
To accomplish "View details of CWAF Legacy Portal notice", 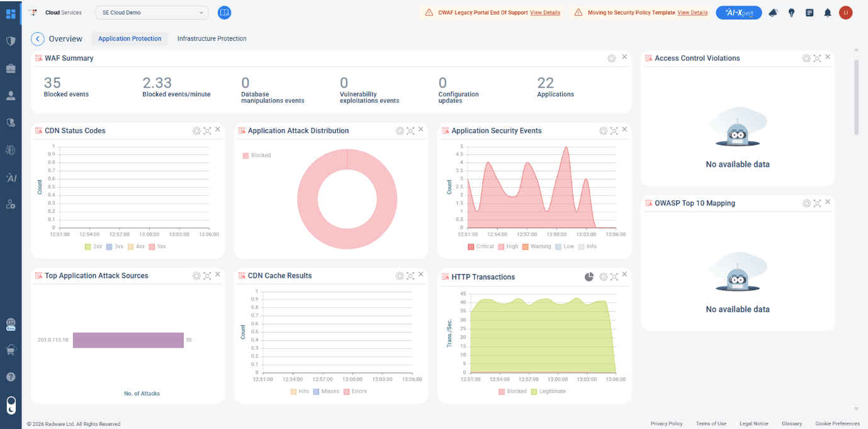I will pyautogui.click(x=545, y=13).
